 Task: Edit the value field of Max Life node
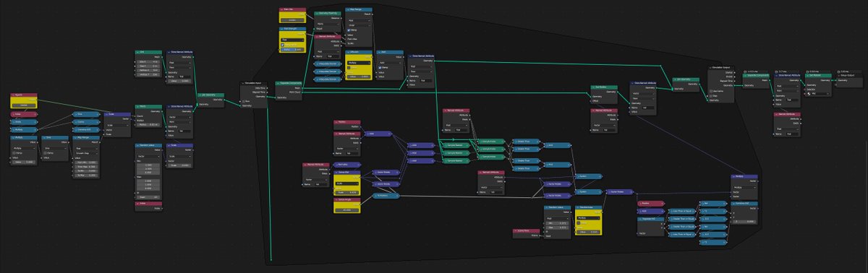point(292,19)
